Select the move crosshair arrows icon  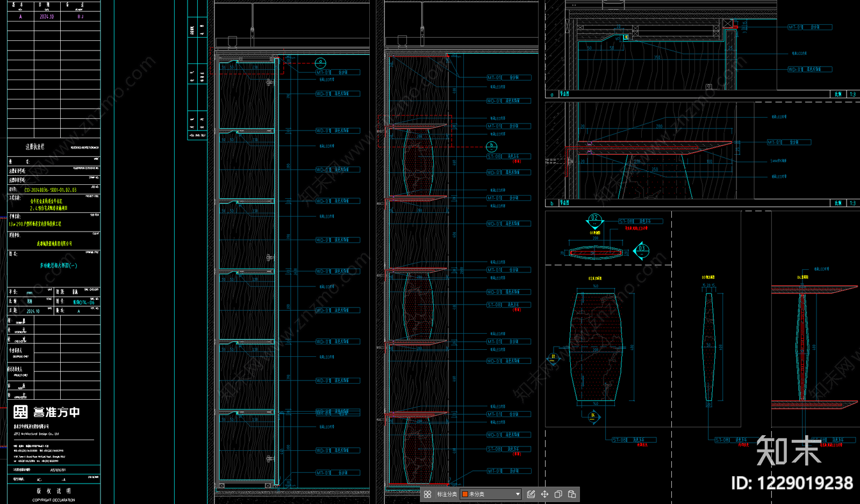544,494
